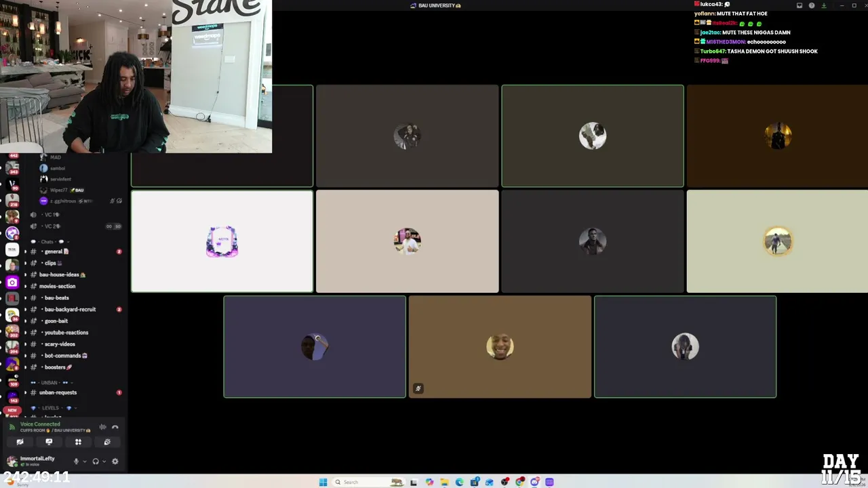Open the voice connection signal icon
The width and height of the screenshot is (868, 488).
(12, 427)
